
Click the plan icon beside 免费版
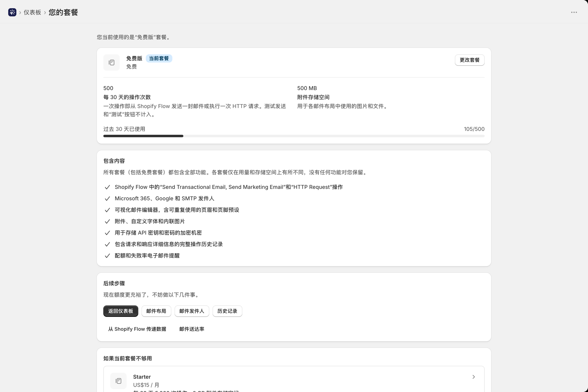(x=111, y=62)
